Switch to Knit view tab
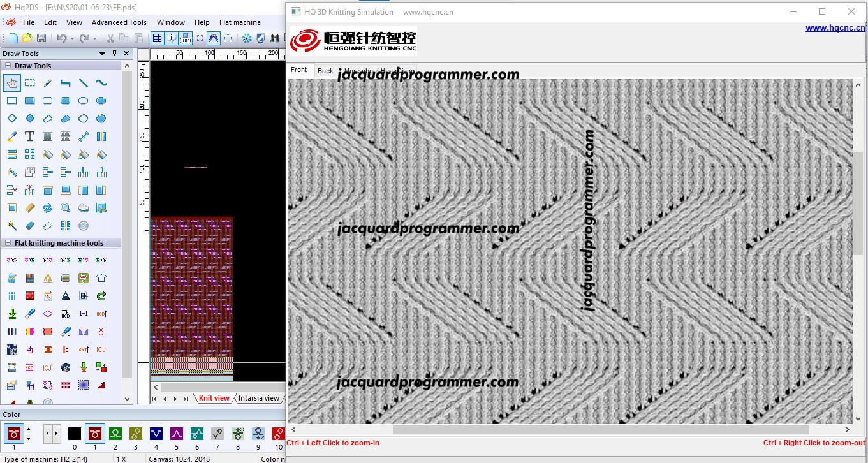This screenshot has height=463, width=868. [214, 398]
